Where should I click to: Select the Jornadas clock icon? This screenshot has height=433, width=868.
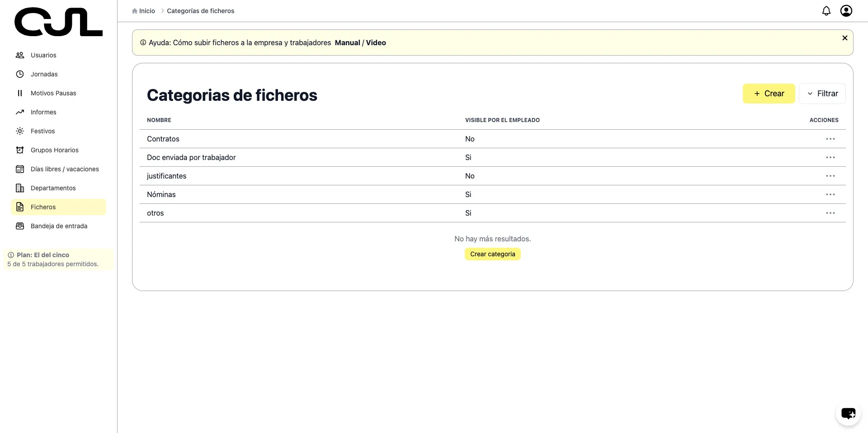coord(20,74)
